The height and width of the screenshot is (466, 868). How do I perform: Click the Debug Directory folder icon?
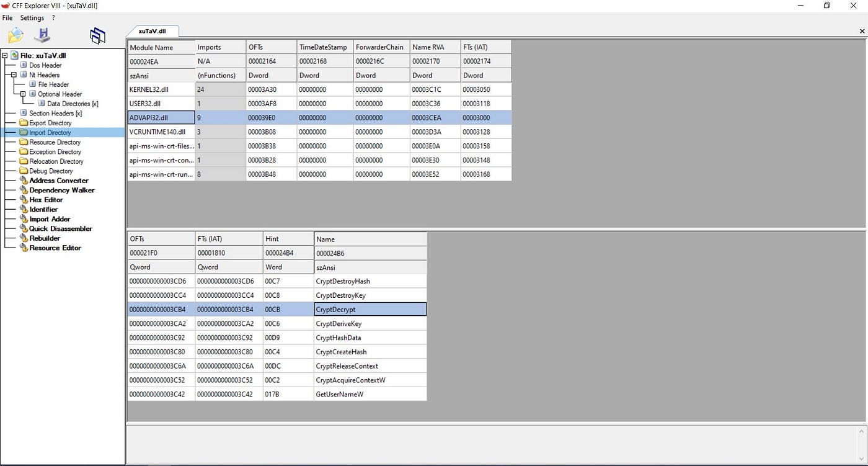[24, 171]
